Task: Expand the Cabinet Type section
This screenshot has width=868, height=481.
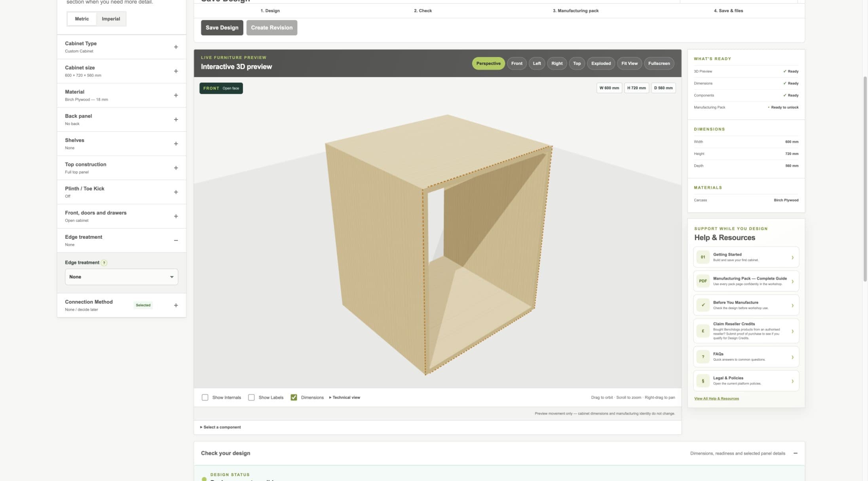Action: pyautogui.click(x=122, y=47)
